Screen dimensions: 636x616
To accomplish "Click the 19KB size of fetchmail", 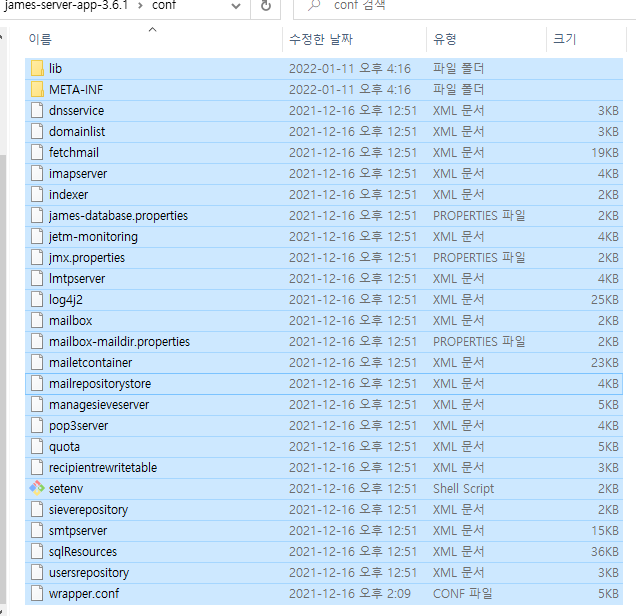I will (605, 152).
